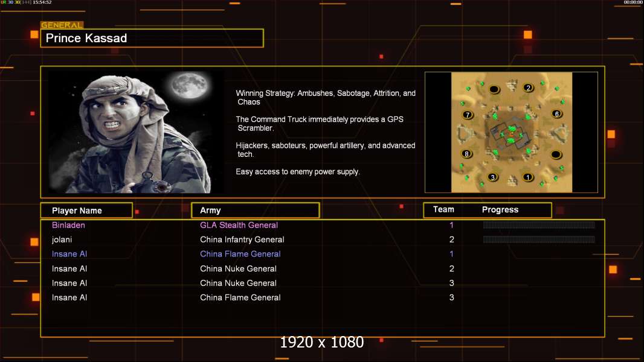Click the 1920 x 1080 resolution text
The width and height of the screenshot is (644, 362).
[321, 342]
